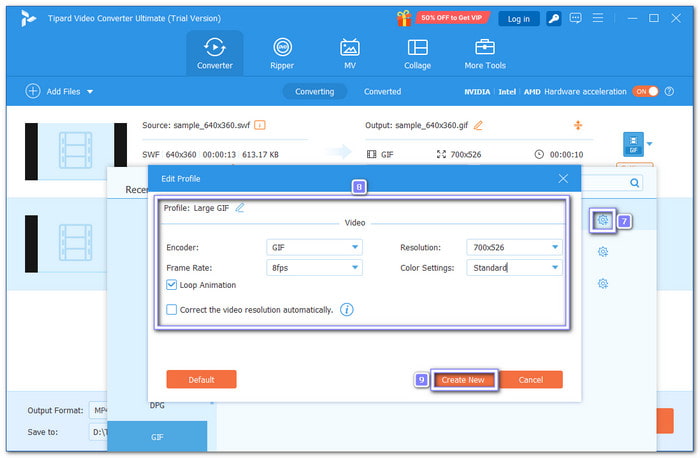700x458 pixels.
Task: Click pencil icon to rename Large GIF profile
Action: click(240, 208)
